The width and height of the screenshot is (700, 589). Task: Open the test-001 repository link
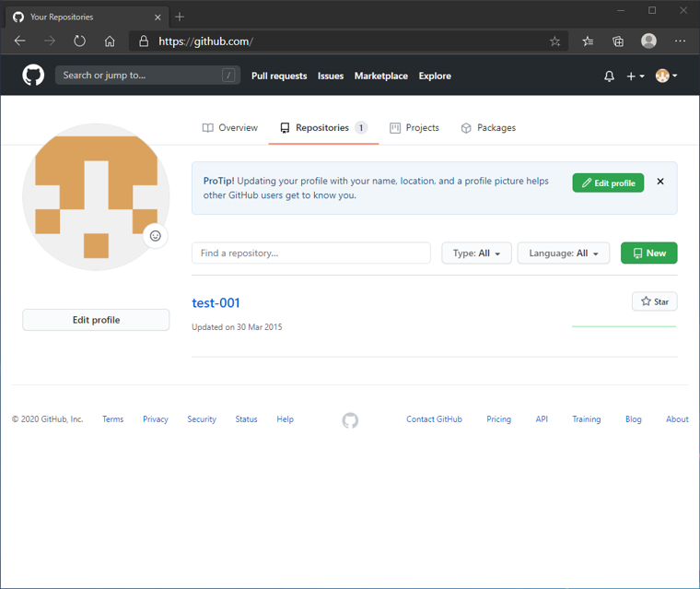click(x=216, y=303)
